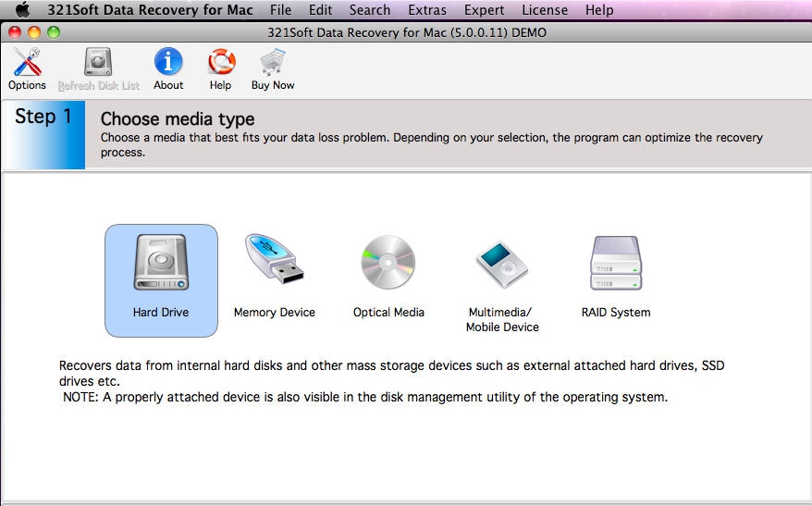The image size is (812, 506).
Task: Pick the Optical Media disc icon
Action: pyautogui.click(x=388, y=262)
